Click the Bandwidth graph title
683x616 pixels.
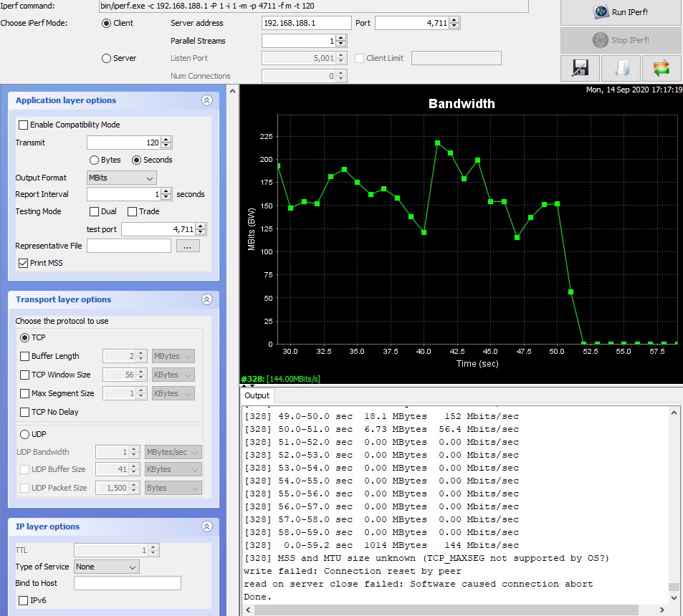coord(462,104)
